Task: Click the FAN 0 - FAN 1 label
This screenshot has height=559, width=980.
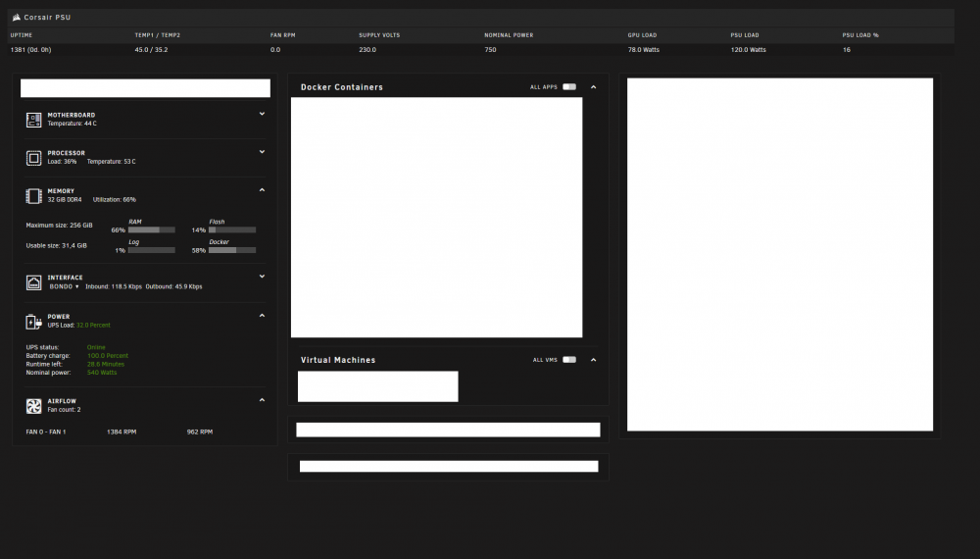Action: click(x=46, y=432)
